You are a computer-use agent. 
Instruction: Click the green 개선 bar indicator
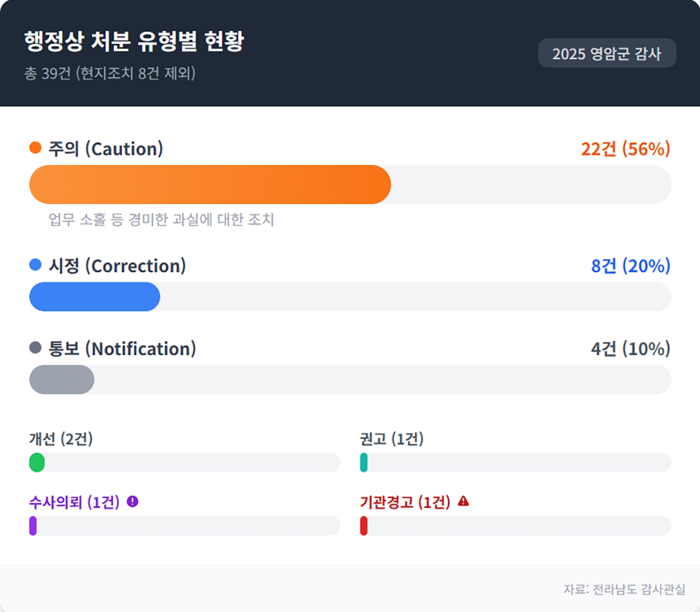point(37,463)
